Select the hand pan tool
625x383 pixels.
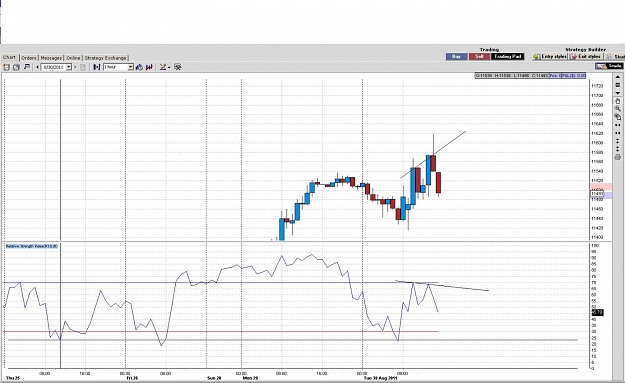point(618,101)
